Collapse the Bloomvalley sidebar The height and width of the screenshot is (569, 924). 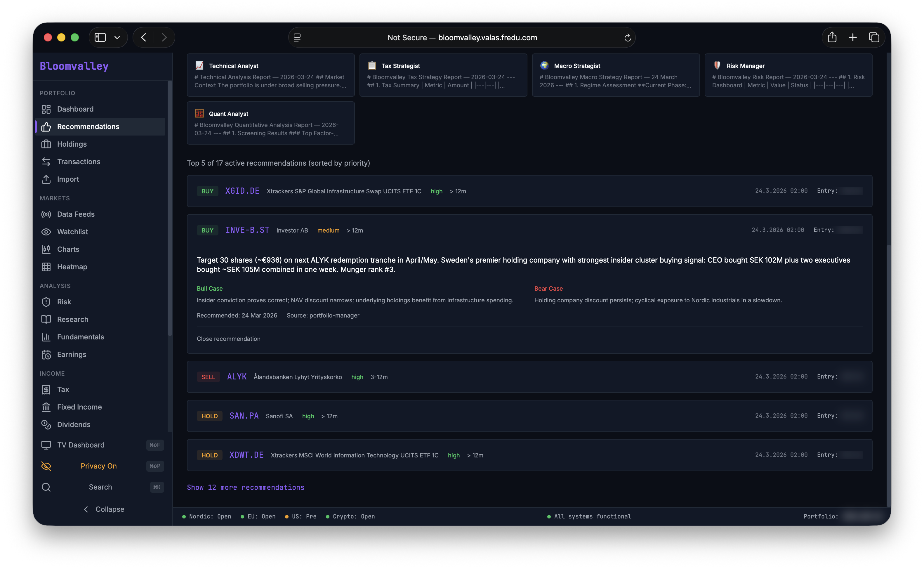click(104, 509)
